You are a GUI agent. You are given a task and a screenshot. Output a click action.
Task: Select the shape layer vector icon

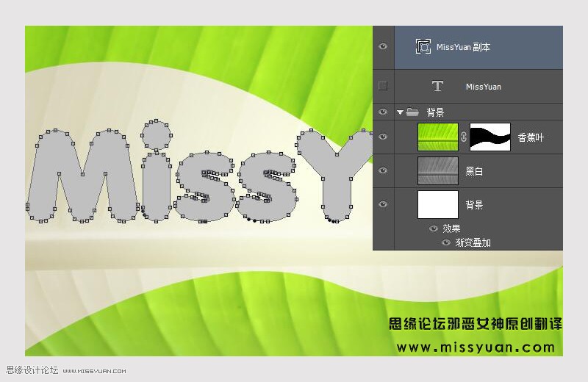(423, 47)
